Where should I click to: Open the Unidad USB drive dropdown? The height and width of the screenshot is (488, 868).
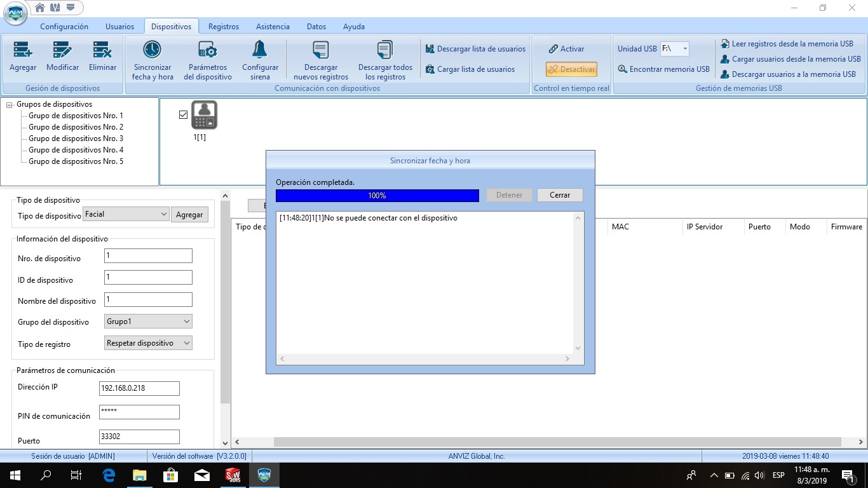685,48
